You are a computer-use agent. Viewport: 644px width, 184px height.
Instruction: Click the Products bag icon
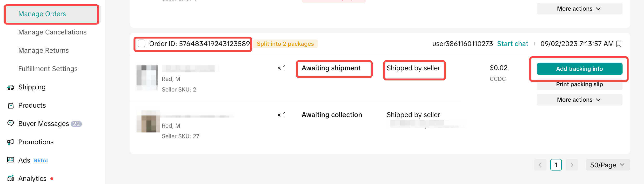coord(11,105)
